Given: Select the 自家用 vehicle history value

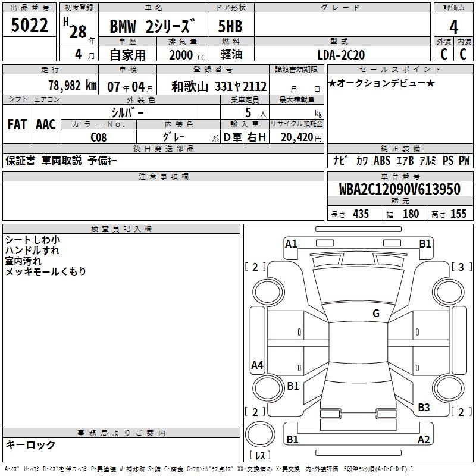Looking at the screenshot, I should [x=127, y=55].
